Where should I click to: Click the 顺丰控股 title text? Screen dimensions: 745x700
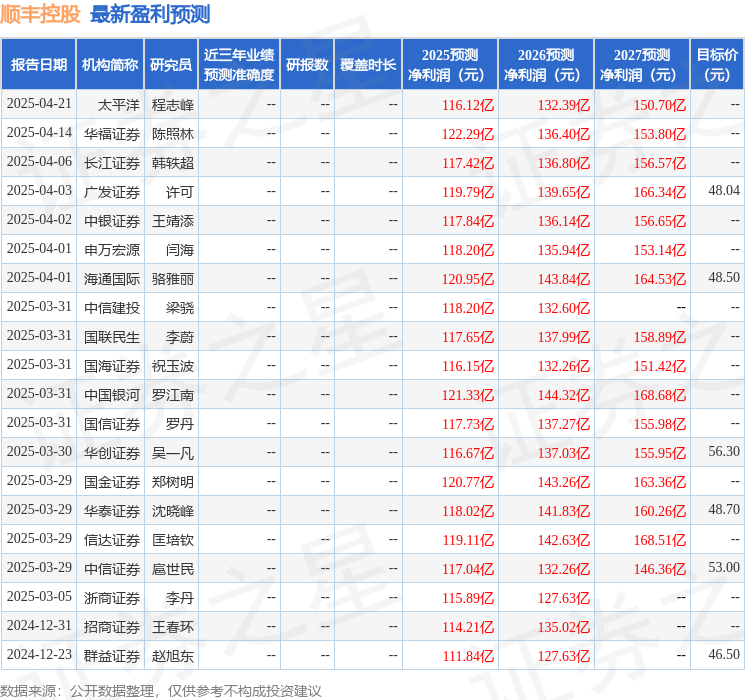tap(41, 14)
